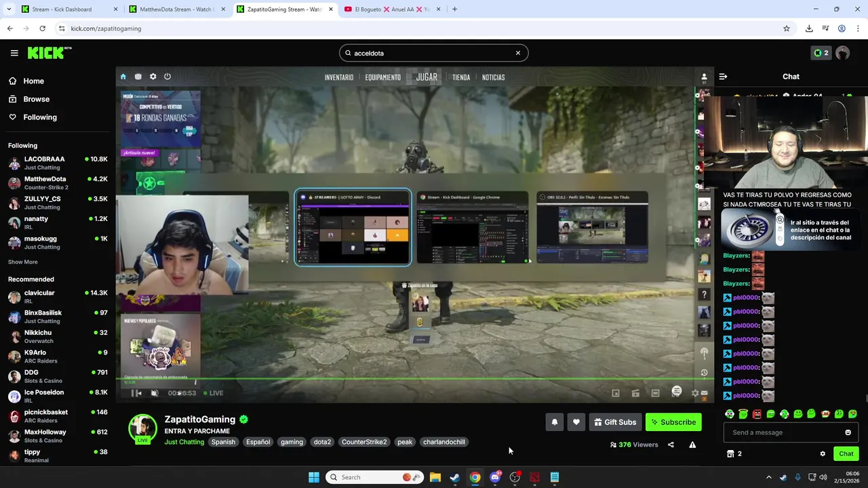Screen dimensions: 868x488
Task: Toggle notifications bell for ZapatitoGaming
Action: point(555,422)
